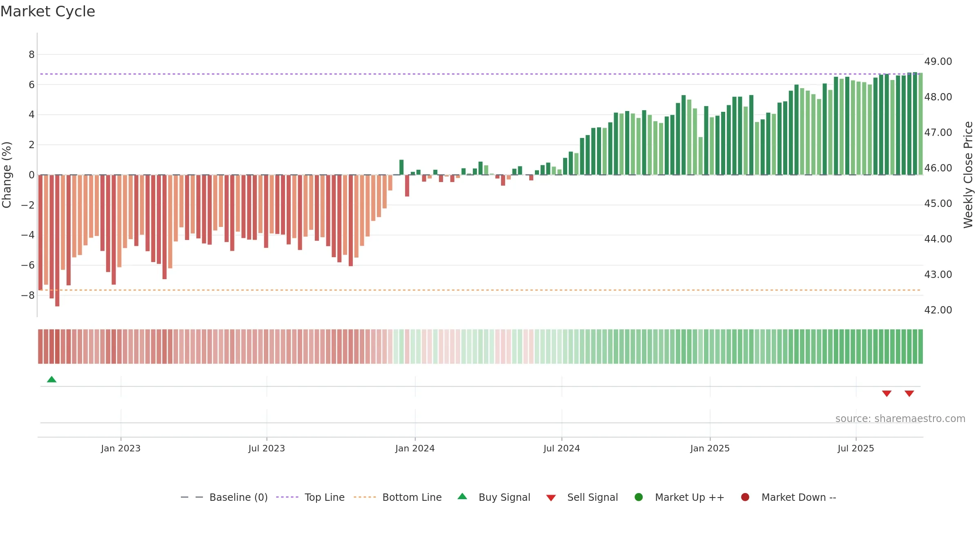Click the −4 tick on Change axis
980x551 pixels.
click(x=28, y=235)
